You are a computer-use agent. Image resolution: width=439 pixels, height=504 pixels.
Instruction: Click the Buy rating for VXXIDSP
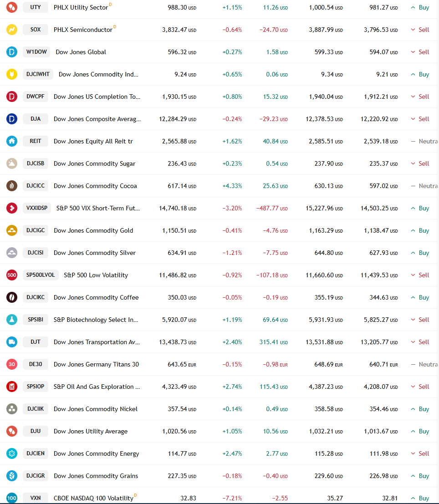[420, 208]
